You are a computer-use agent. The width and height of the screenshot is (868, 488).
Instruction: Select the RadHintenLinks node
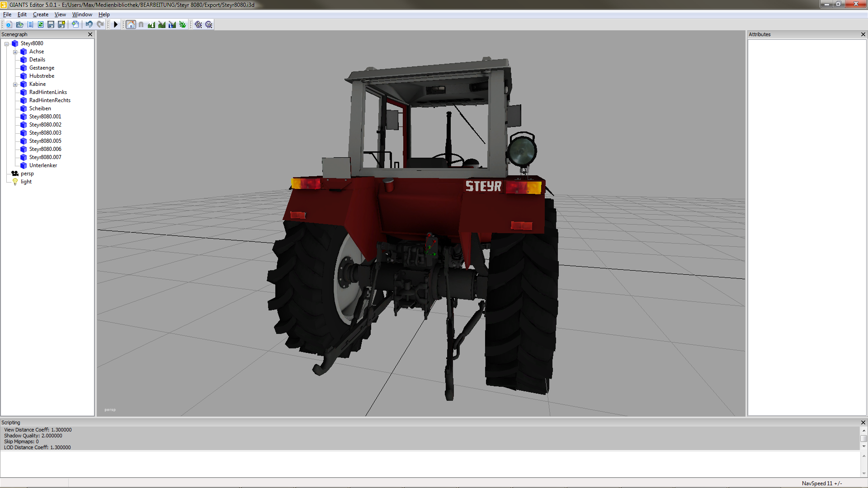48,92
